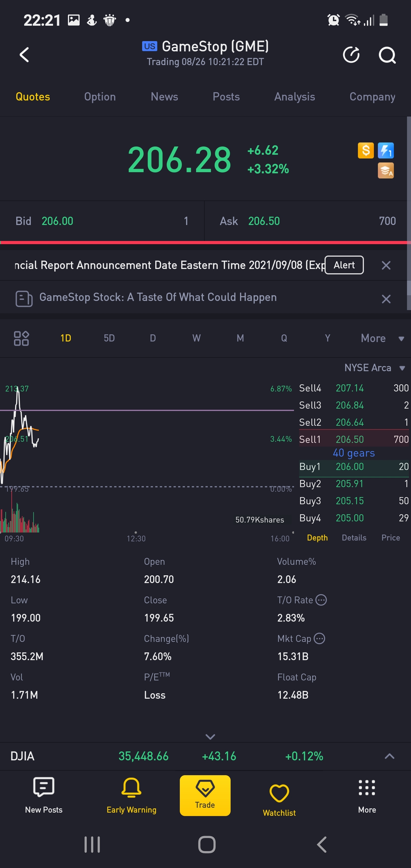Viewport: 411px width, 868px height.
Task: Open the Analysis tab
Action: pos(295,97)
